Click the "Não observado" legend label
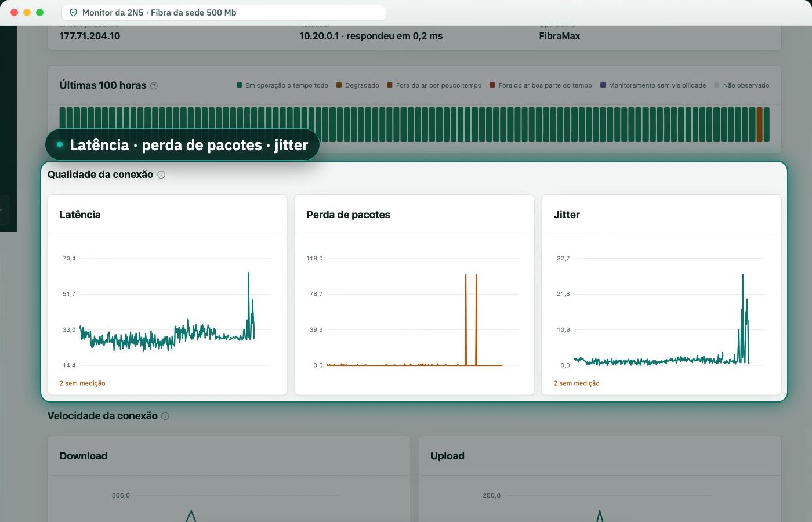Viewport: 812px width, 522px height. pyautogui.click(x=746, y=85)
